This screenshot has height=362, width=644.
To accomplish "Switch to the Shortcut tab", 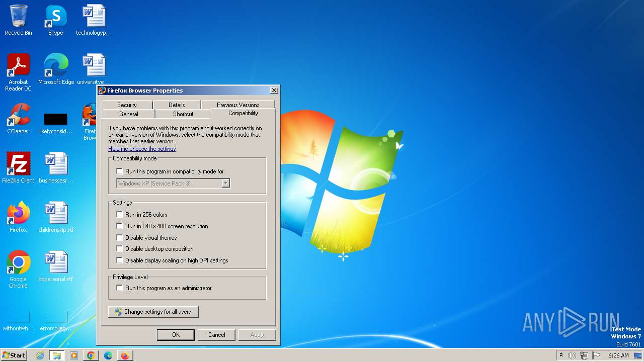I will pyautogui.click(x=183, y=114).
